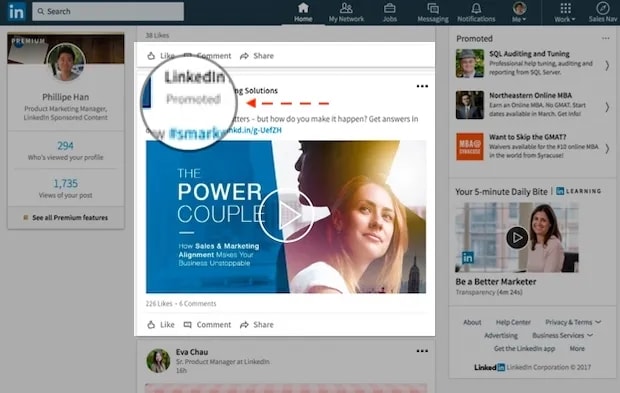Open Eva Chau name link
The height and width of the screenshot is (393, 620).
pyautogui.click(x=192, y=351)
